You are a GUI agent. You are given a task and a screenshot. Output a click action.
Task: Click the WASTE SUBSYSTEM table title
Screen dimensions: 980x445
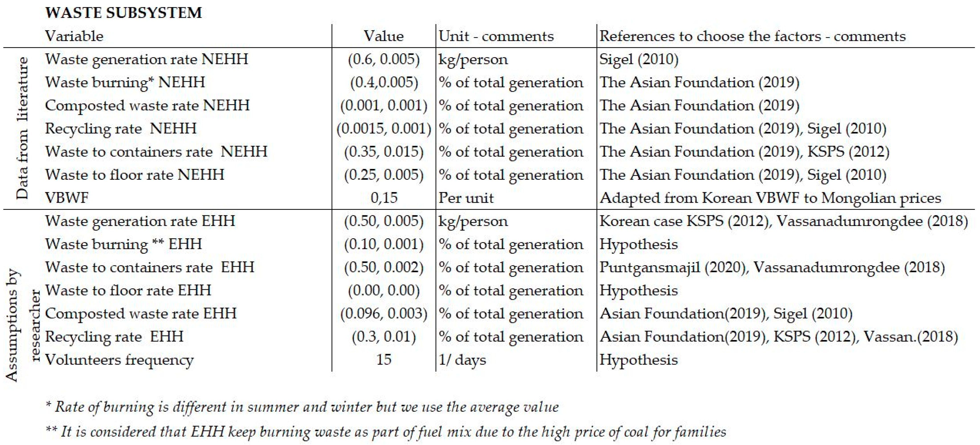pyautogui.click(x=123, y=13)
